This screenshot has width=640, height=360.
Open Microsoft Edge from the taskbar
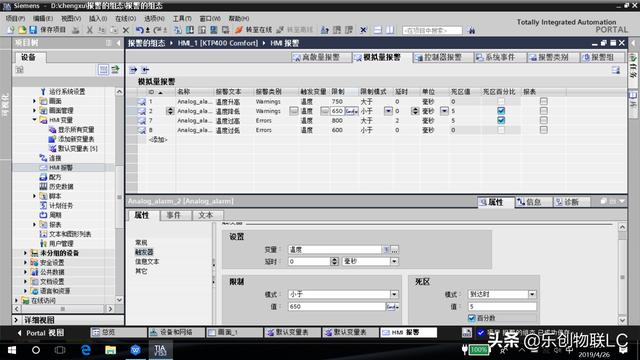[86, 350]
